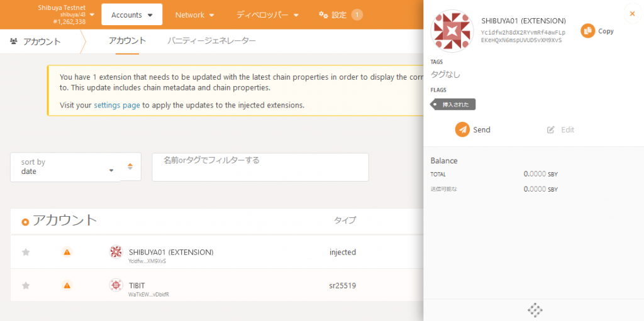Close the account details sidebar

pyautogui.click(x=632, y=13)
